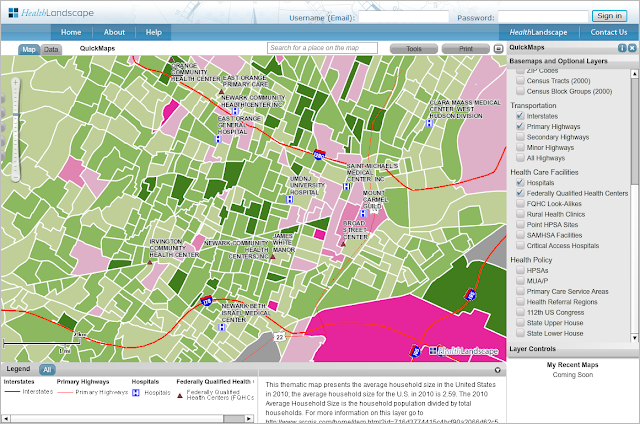Click the James White Manor FQHC triangle
The height and width of the screenshot is (424, 640).
273,257
